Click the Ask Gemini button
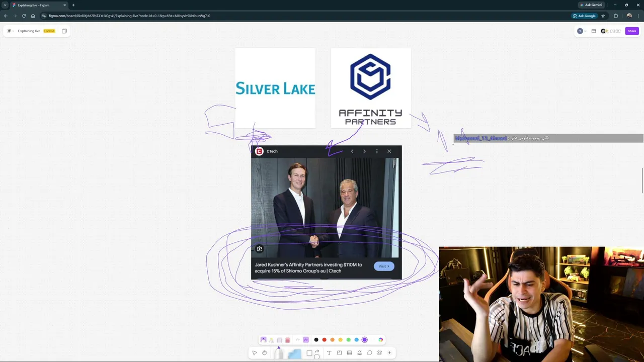Image resolution: width=644 pixels, height=362 pixels. (591, 5)
